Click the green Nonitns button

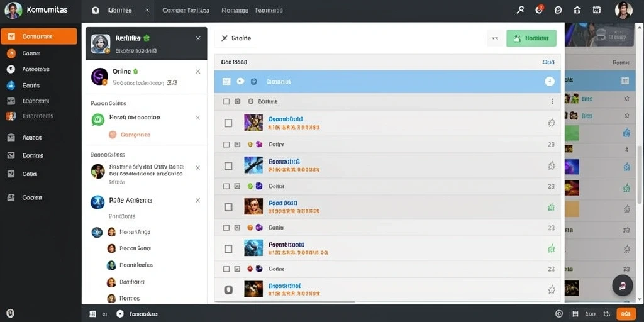pos(531,38)
